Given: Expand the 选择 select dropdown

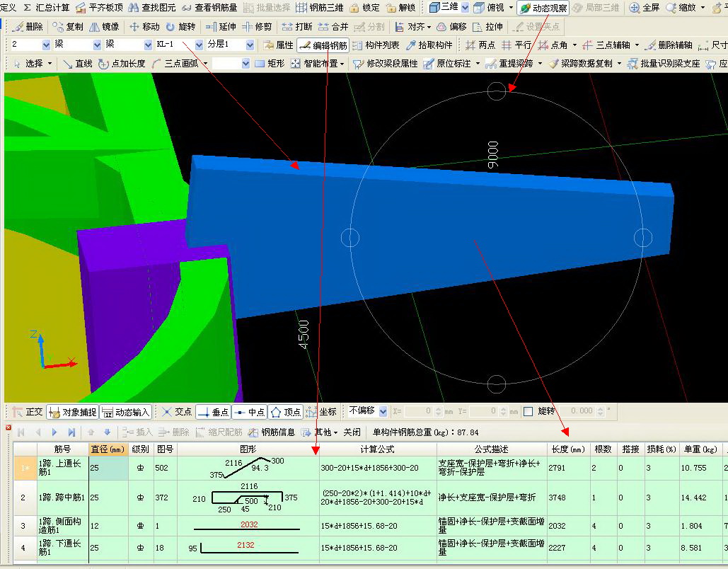Looking at the screenshot, I should (x=50, y=64).
